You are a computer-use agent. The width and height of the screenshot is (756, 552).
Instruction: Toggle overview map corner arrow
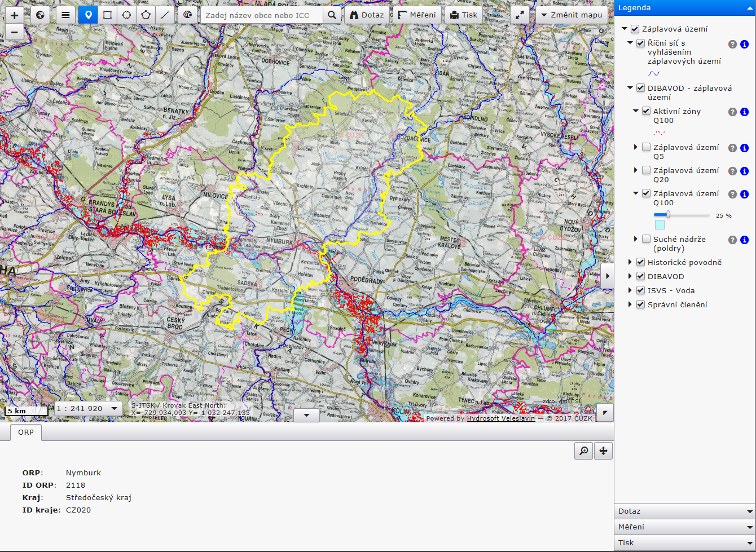pos(605,413)
